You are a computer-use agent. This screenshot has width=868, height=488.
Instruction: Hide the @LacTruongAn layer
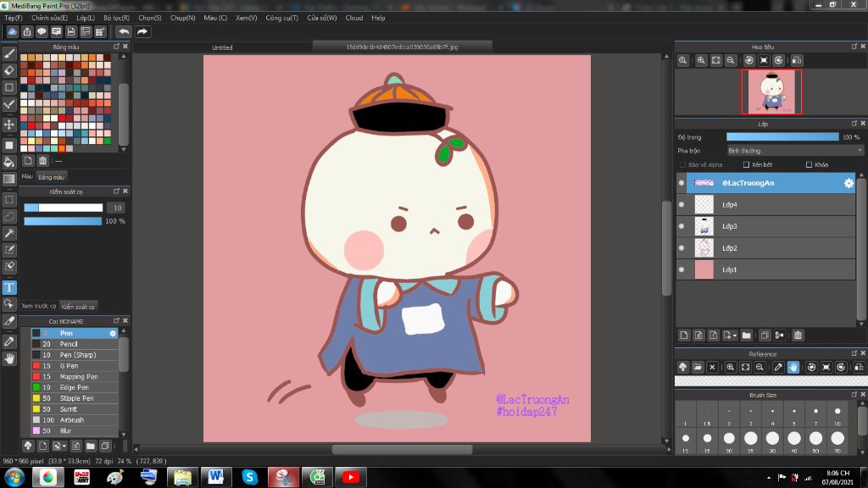[x=682, y=183]
